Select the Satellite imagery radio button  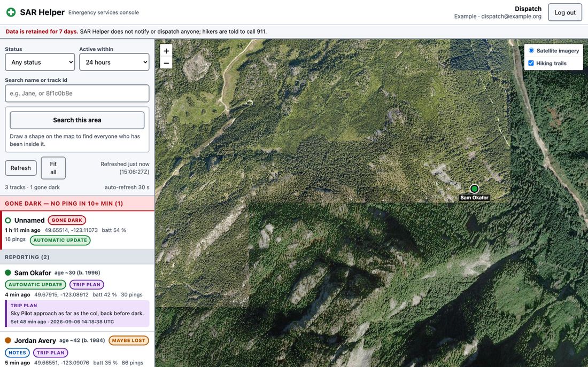point(531,50)
